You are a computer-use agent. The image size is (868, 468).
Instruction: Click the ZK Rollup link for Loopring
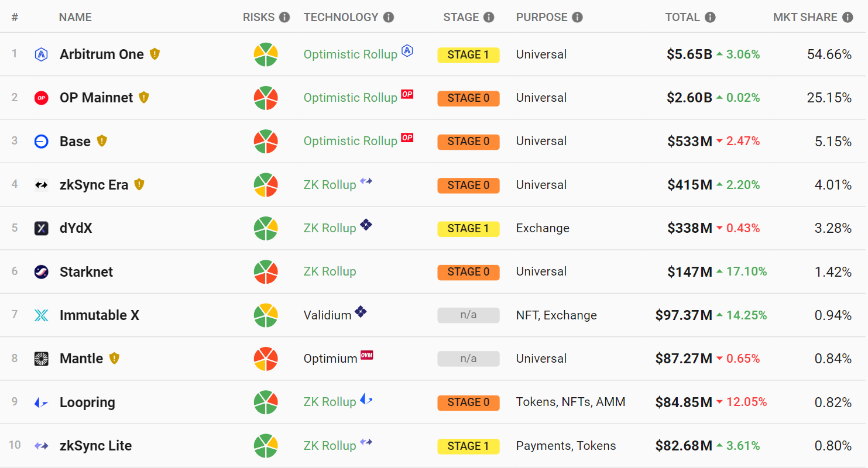(330, 402)
